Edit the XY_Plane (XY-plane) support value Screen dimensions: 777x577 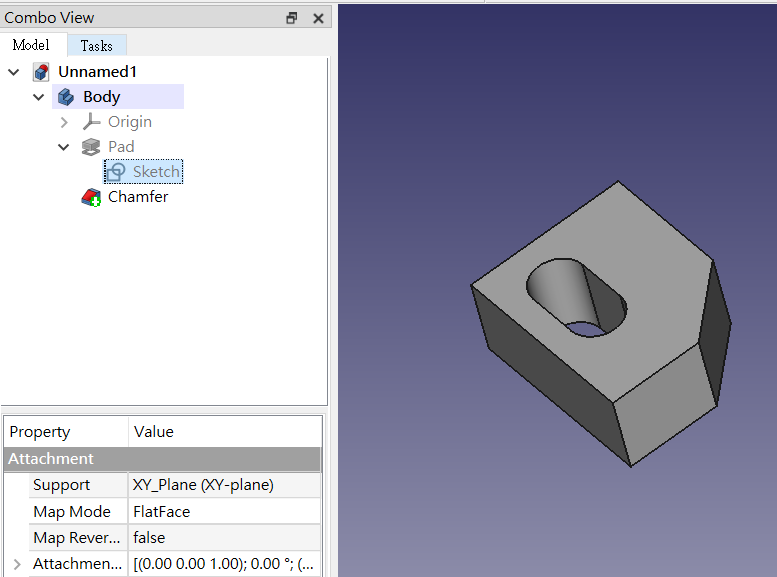[224, 485]
